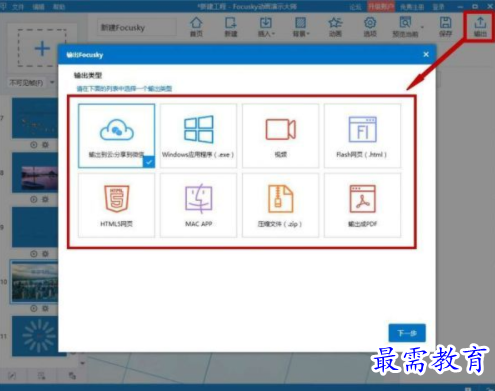Open the 插入 (Insert) toolbar dropdown
The width and height of the screenshot is (495, 391).
(266, 27)
